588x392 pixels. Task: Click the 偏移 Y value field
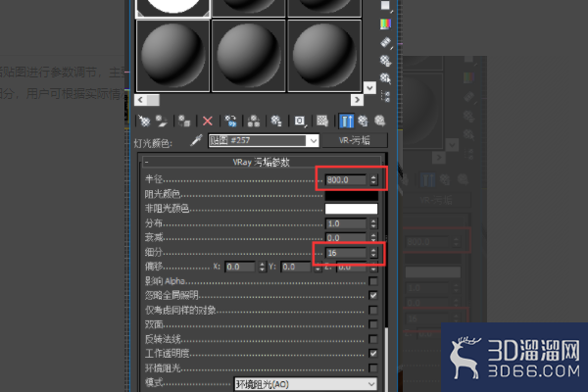point(296,267)
